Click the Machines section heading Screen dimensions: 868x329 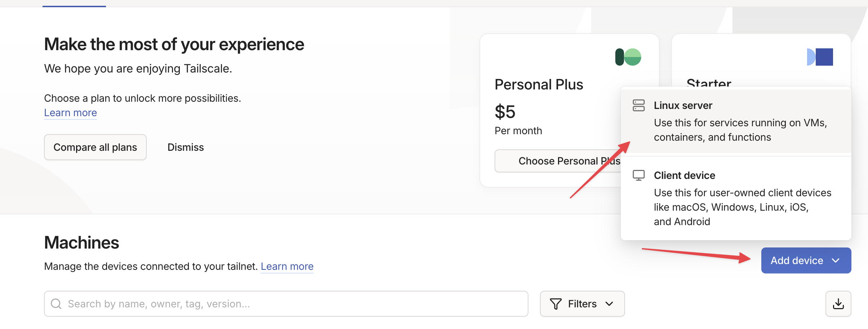pyautogui.click(x=81, y=242)
